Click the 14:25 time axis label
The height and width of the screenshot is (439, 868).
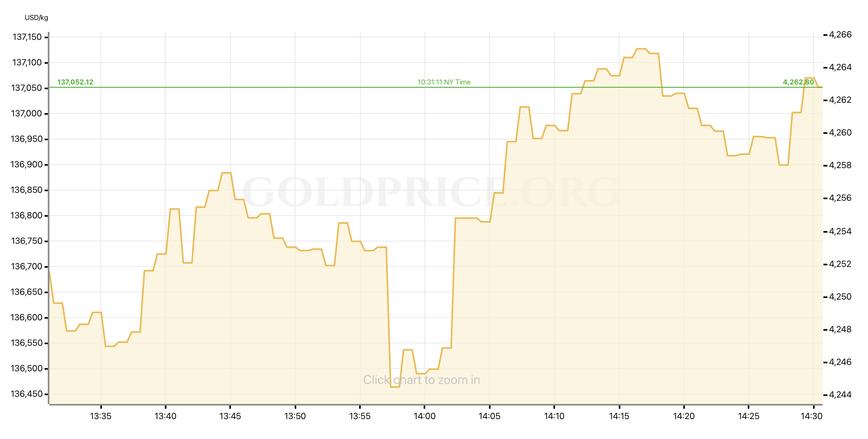(x=749, y=416)
